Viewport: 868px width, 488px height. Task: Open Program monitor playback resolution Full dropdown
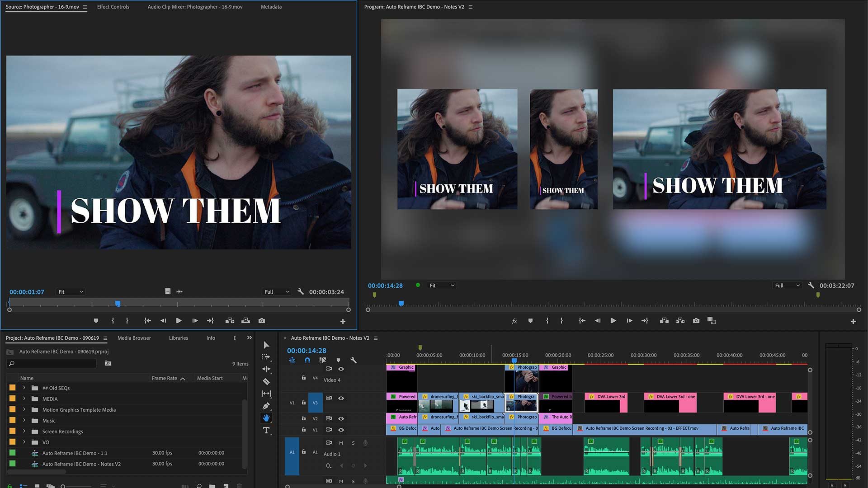(788, 286)
